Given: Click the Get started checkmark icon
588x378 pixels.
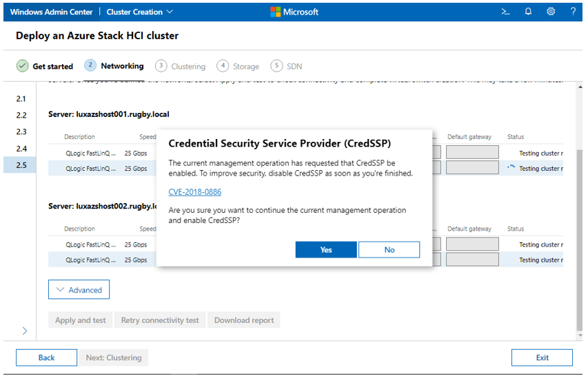Looking at the screenshot, I should [x=23, y=66].
